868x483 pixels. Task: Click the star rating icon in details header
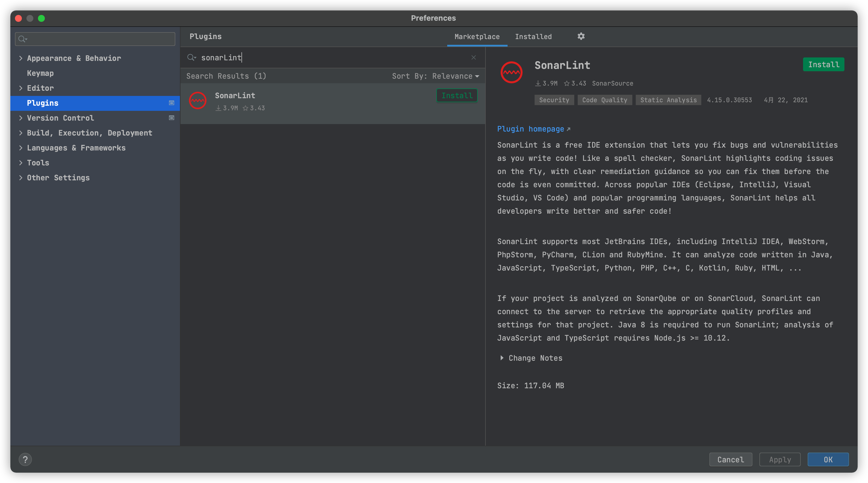coord(567,83)
